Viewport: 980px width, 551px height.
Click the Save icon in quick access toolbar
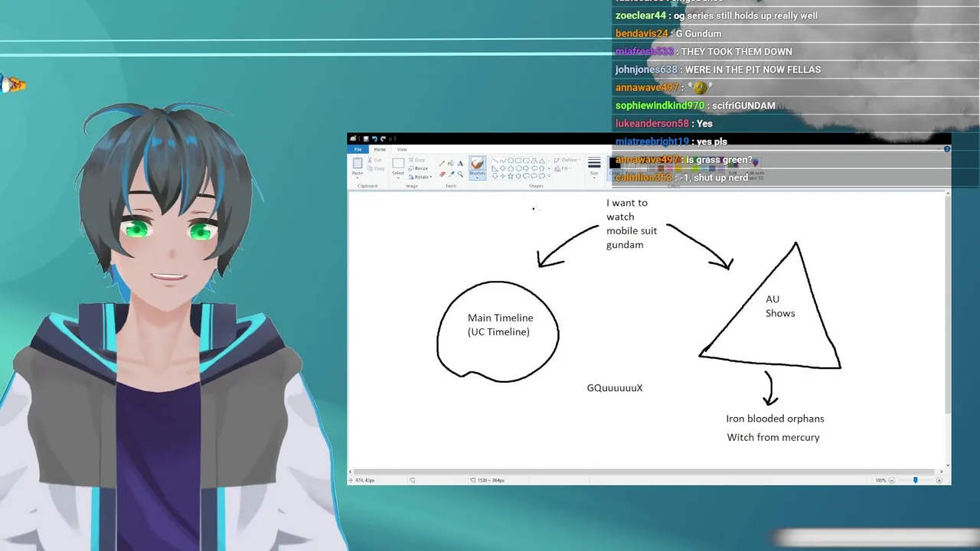tap(366, 139)
